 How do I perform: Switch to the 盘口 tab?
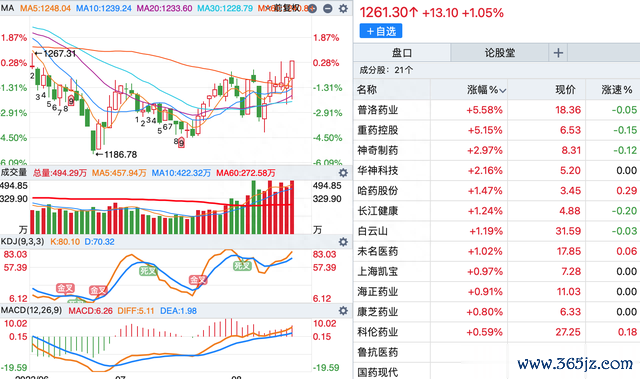coord(402,53)
